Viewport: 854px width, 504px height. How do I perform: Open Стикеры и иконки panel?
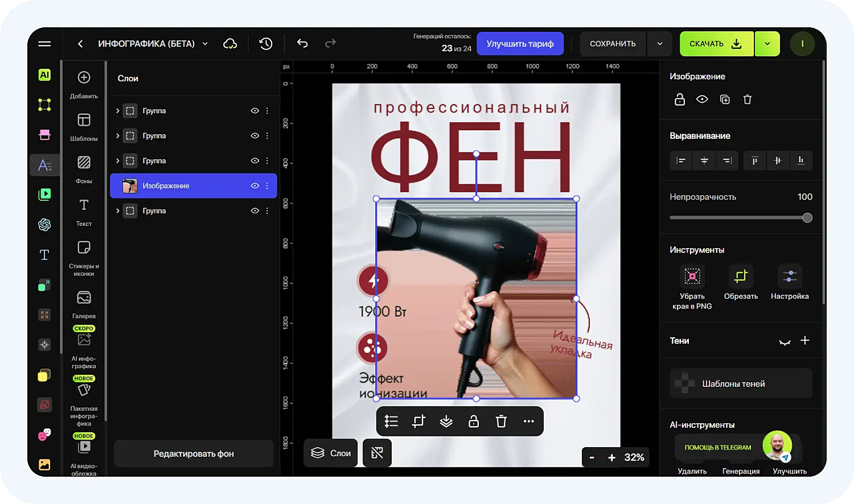coord(84,253)
